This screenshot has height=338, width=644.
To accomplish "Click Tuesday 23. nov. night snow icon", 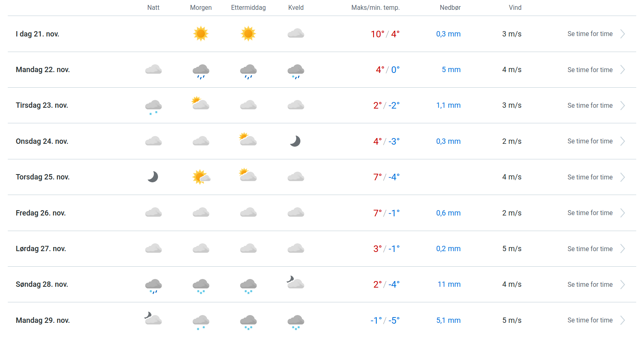I will (153, 106).
